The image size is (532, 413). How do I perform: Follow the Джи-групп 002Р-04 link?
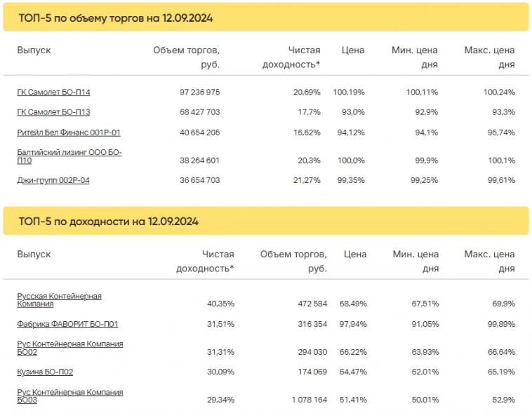click(53, 180)
